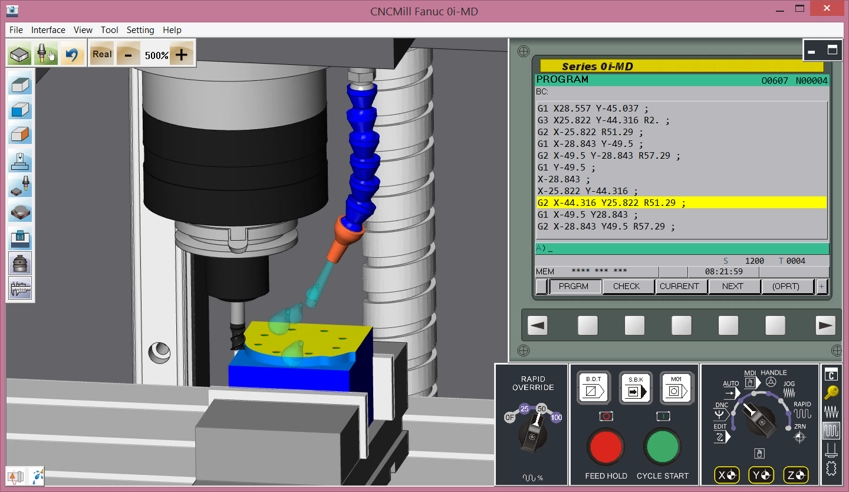849x492 pixels.
Task: Click the machined workpiece view icon
Action: coord(20,211)
